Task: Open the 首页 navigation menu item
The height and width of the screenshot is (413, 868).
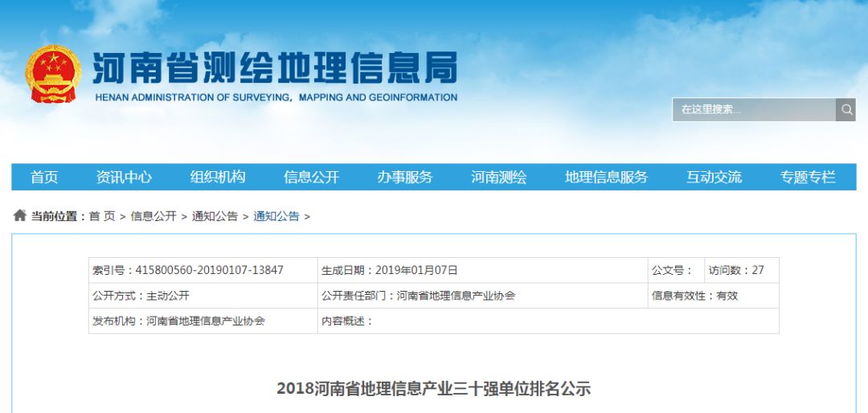Action: coord(44,177)
